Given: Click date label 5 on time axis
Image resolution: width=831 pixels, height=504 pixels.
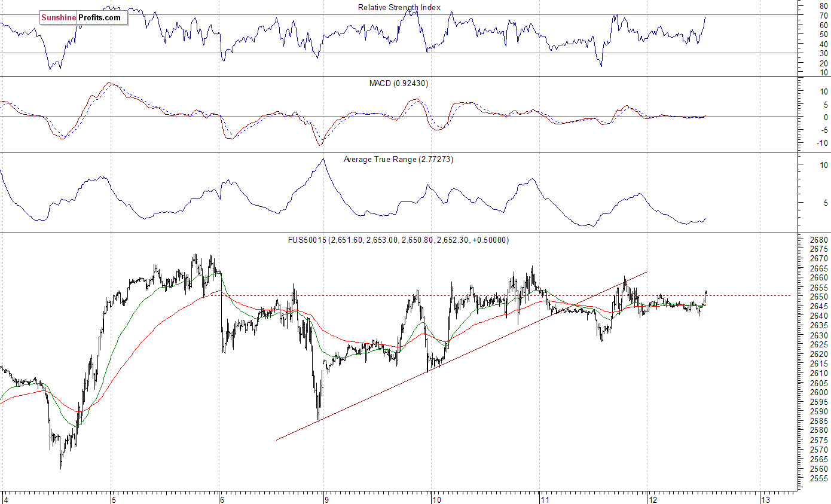Looking at the screenshot, I should [x=113, y=499].
